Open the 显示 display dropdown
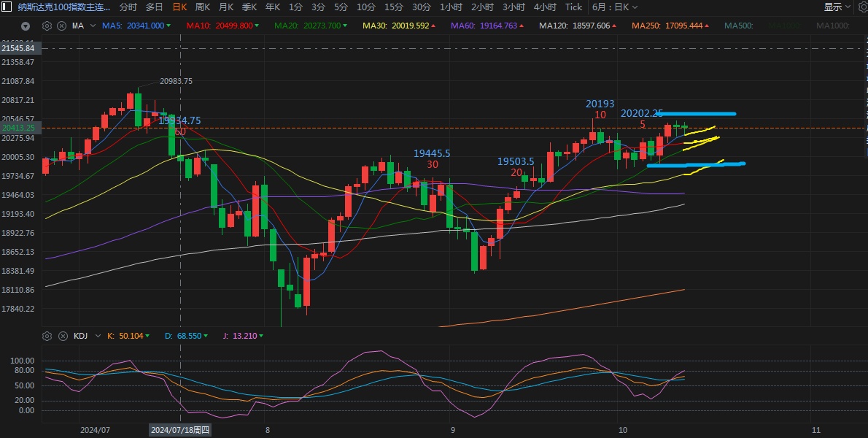 click(x=837, y=7)
